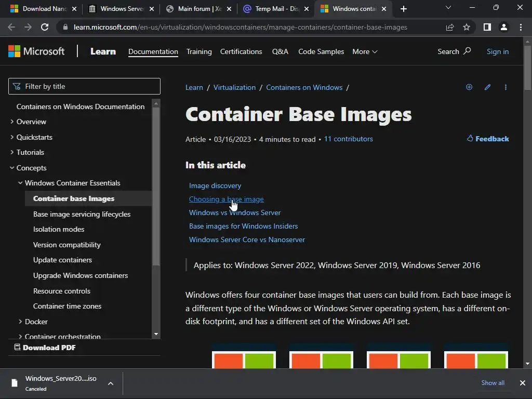This screenshot has width=532, height=399.
Task: Click the Feedback thumbs-up button
Action: (488, 138)
